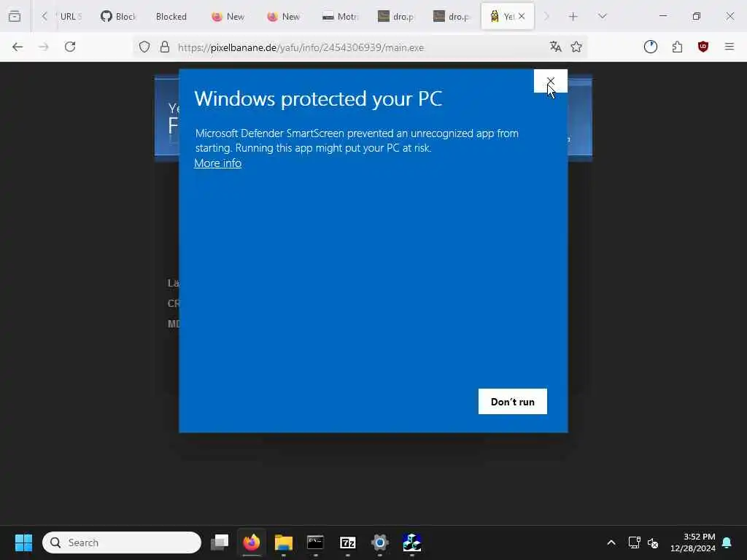
Task: Close the active Yet tab
Action: point(522,16)
